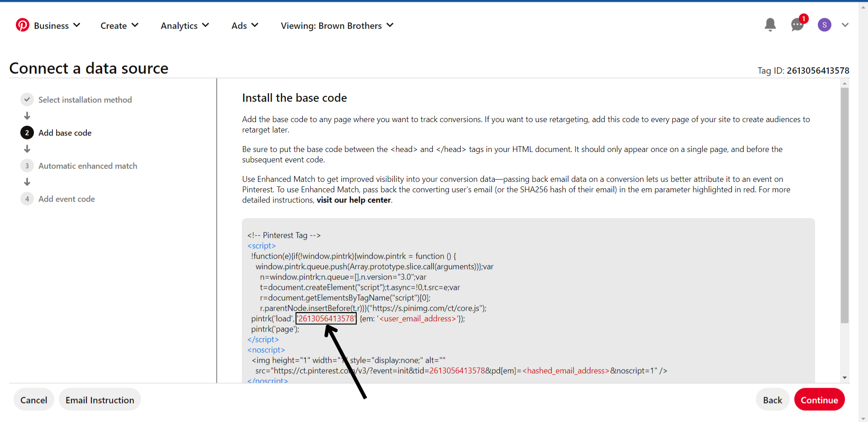Image resolution: width=868 pixels, height=422 pixels.
Task: Click the purple S profile avatar
Action: pyautogui.click(x=825, y=25)
